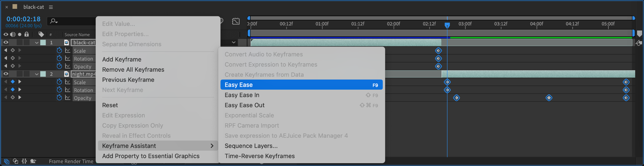Go to next keyframe on night.mp4 Opacity

[x=20, y=97]
